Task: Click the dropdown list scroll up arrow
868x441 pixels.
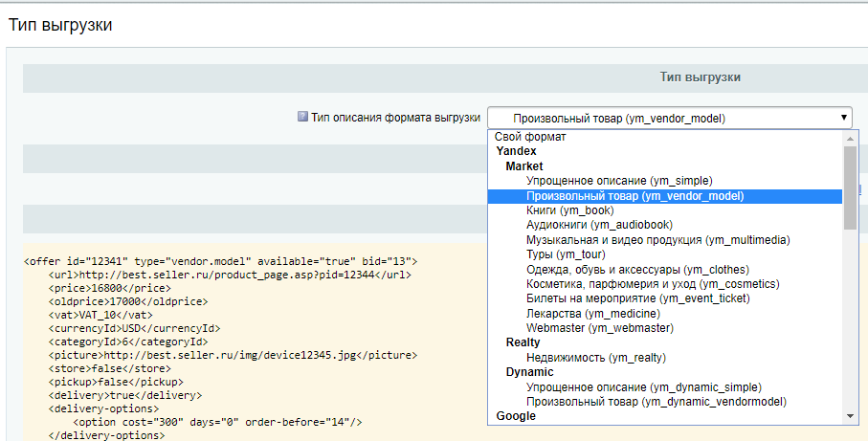Action: (850, 139)
